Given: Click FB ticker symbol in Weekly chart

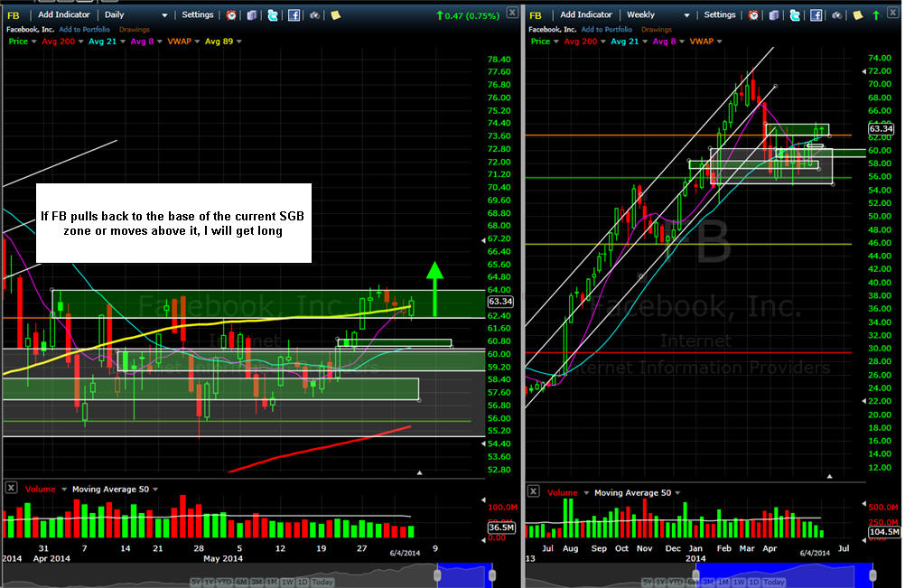Looking at the screenshot, I should click(x=536, y=15).
